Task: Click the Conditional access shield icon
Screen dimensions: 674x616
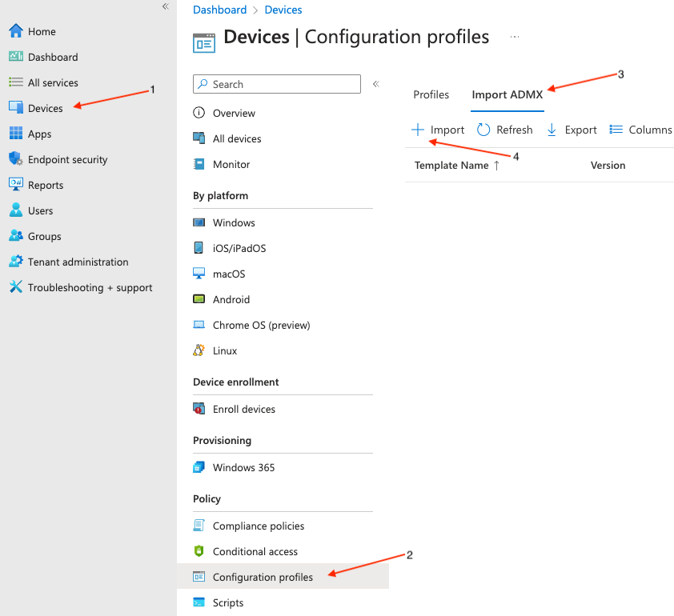Action: [x=199, y=550]
